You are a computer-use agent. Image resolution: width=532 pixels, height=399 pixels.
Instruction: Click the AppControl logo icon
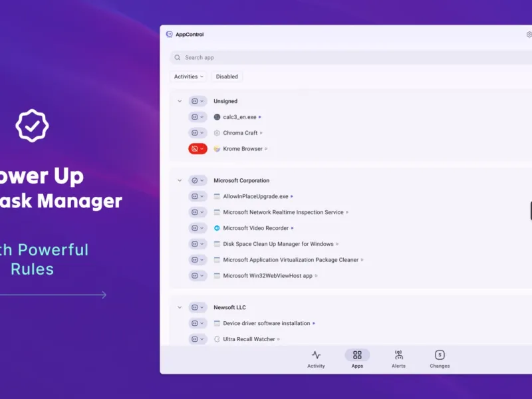click(170, 35)
